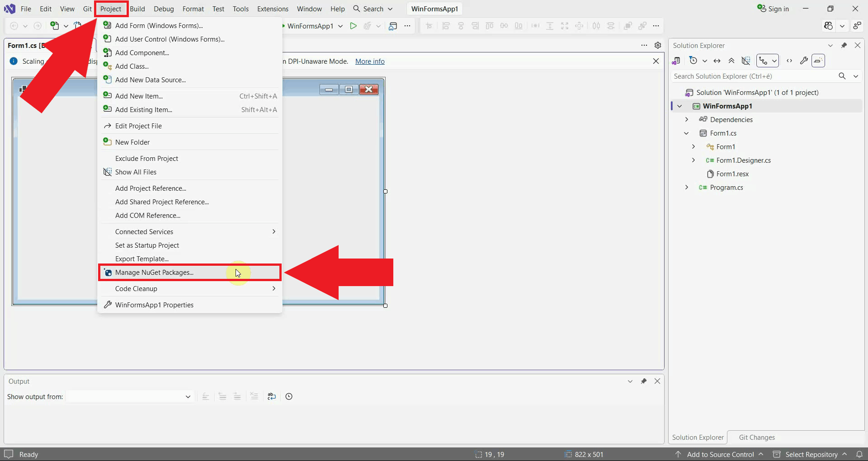This screenshot has width=868, height=461.
Task: Click Pending Changes Filter clock icon
Action: [693, 61]
